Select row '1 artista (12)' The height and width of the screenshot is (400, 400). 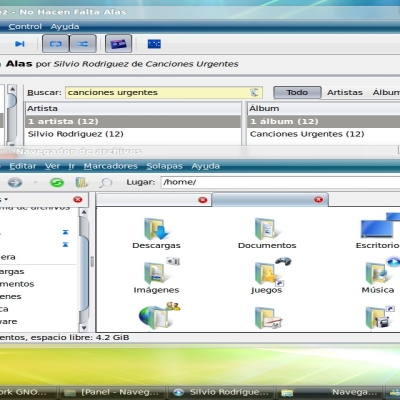133,121
